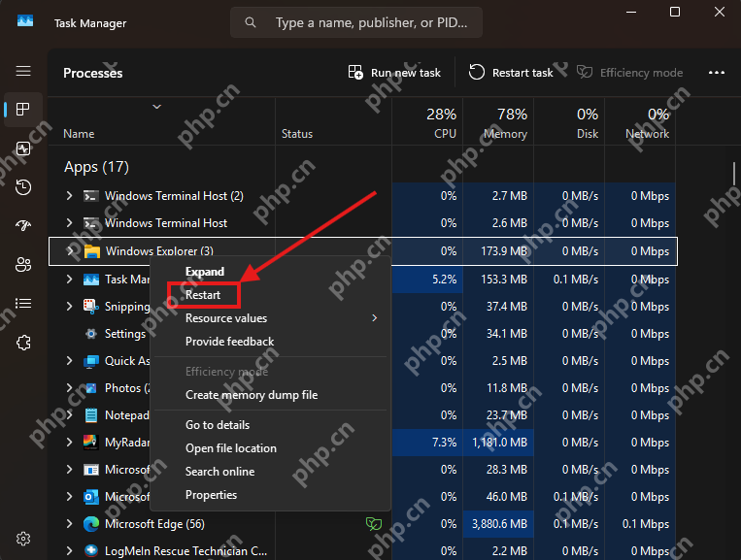
Task: Click the Notepad row icon
Action: [x=91, y=415]
